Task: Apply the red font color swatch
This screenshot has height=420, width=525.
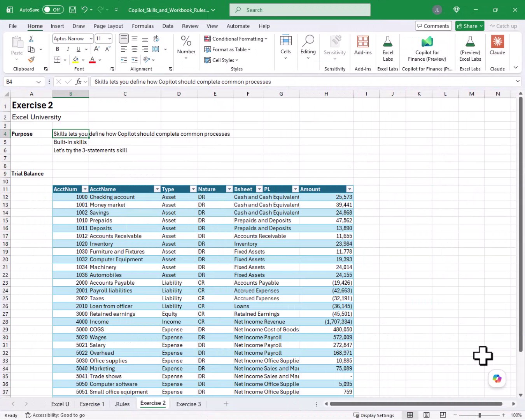Action: tap(92, 59)
